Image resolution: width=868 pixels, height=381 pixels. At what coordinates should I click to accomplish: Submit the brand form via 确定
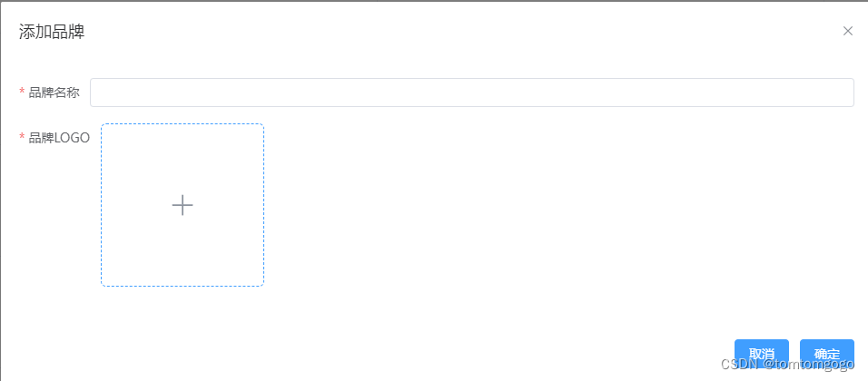tap(826, 354)
